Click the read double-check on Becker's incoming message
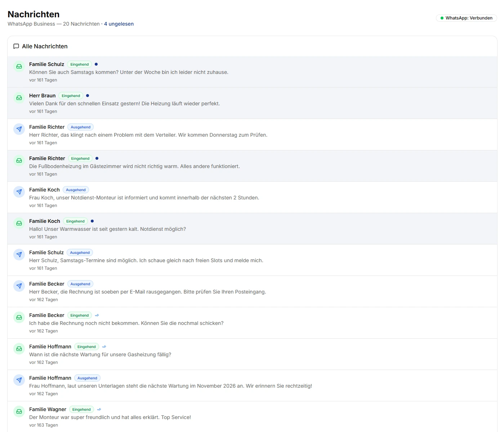This screenshot has width=504, height=432. coord(97,315)
